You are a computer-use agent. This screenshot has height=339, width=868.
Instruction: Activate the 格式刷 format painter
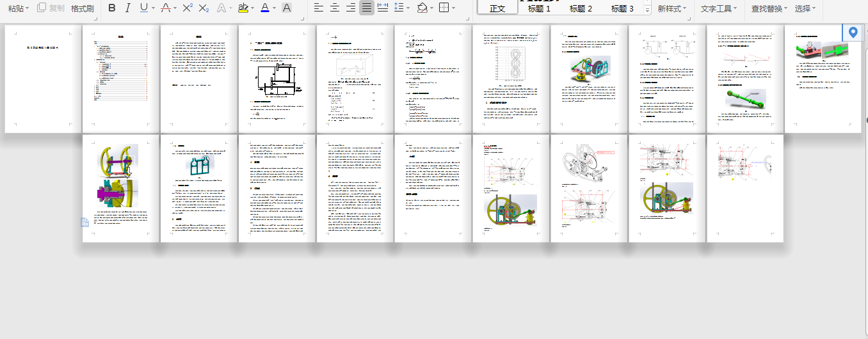[82, 8]
